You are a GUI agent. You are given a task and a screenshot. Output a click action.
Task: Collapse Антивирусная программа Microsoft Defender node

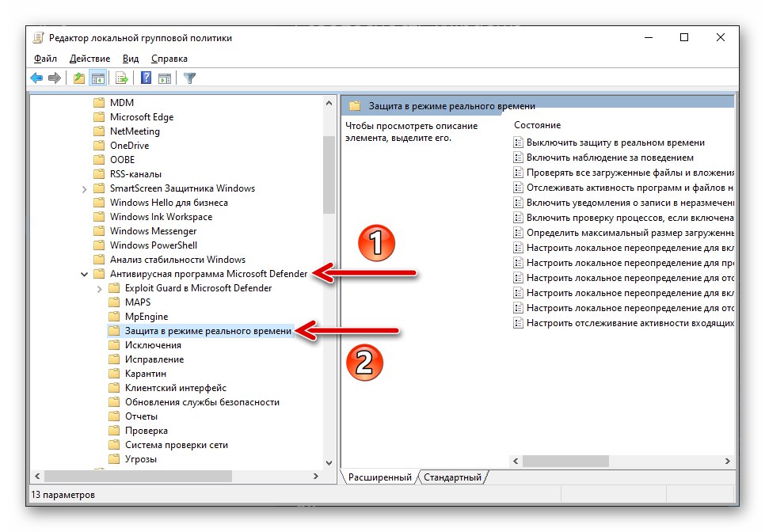pos(85,275)
